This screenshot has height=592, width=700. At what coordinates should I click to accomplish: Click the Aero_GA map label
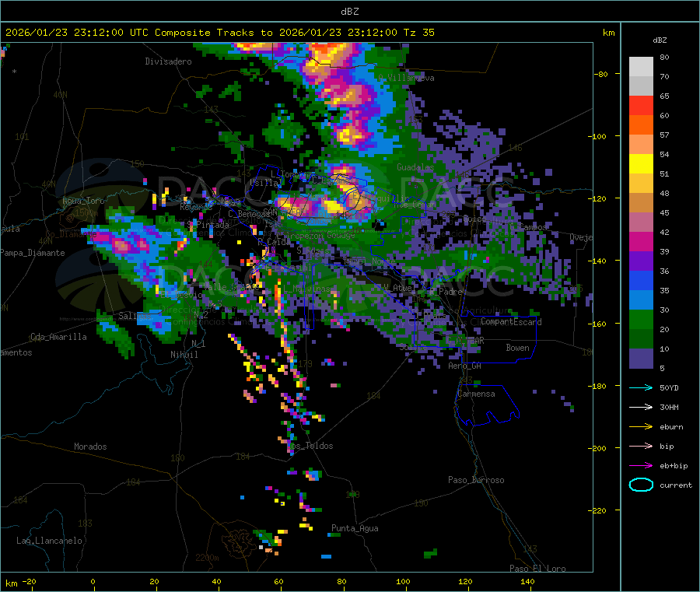click(x=465, y=366)
